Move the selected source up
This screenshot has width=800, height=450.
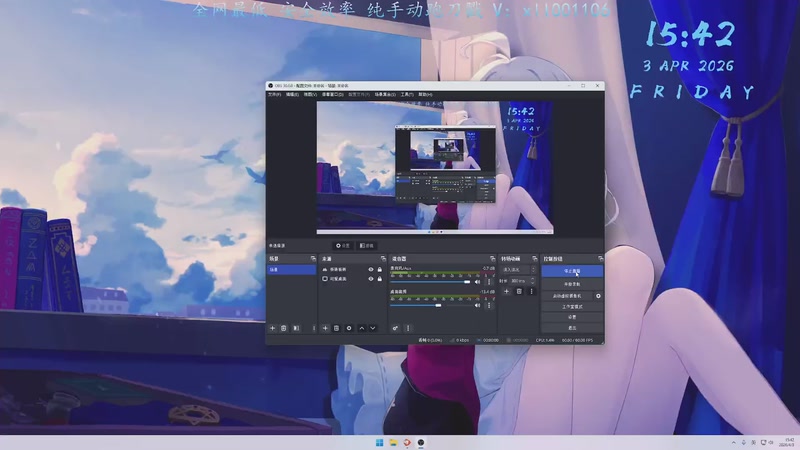click(x=362, y=328)
